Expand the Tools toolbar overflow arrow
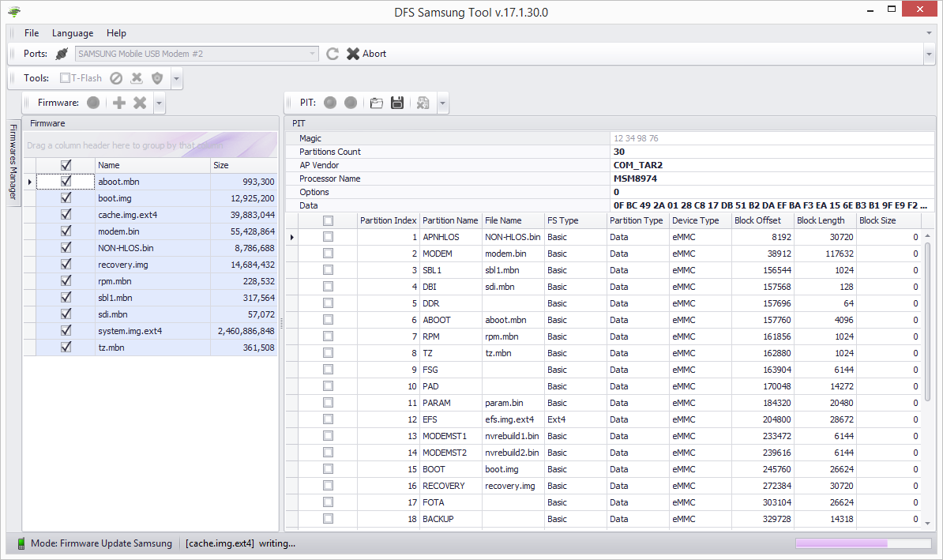Image resolution: width=943 pixels, height=560 pixels. coord(176,79)
